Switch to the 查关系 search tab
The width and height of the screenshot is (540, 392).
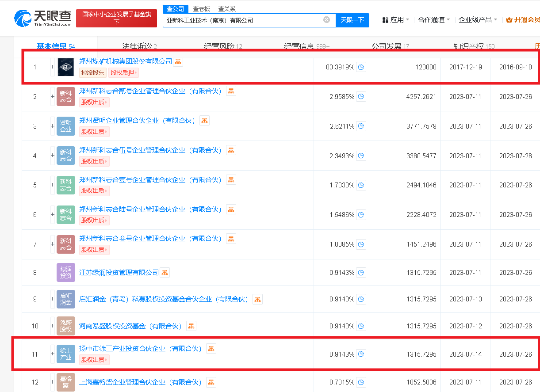tap(227, 9)
